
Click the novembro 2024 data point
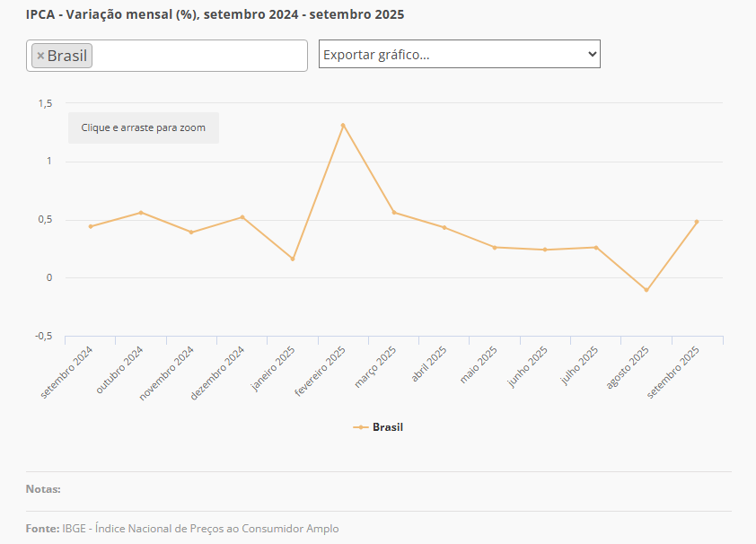point(191,233)
